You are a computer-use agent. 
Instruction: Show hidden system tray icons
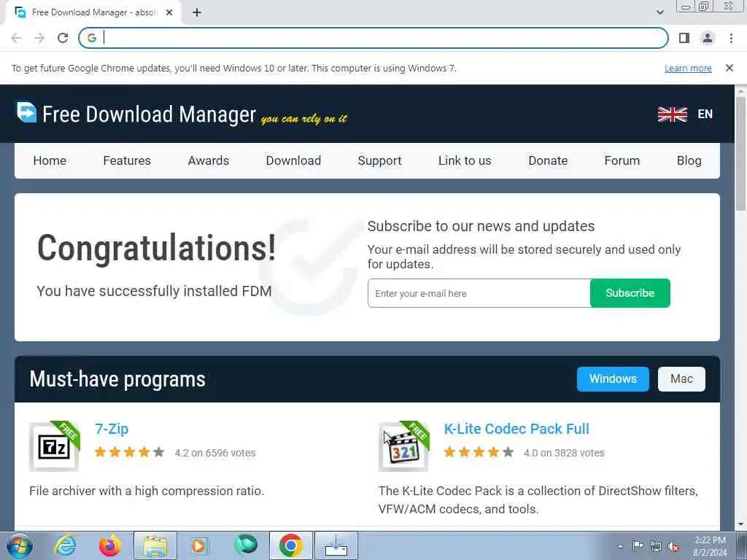[x=620, y=546]
